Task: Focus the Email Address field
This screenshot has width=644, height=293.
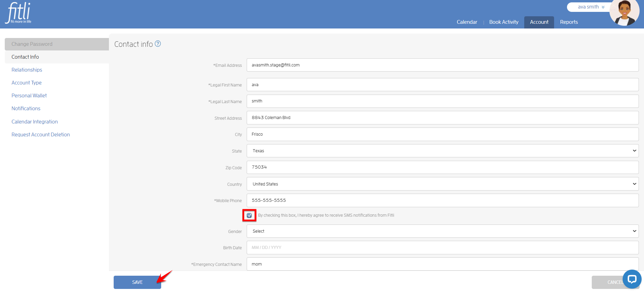Action: (442, 65)
